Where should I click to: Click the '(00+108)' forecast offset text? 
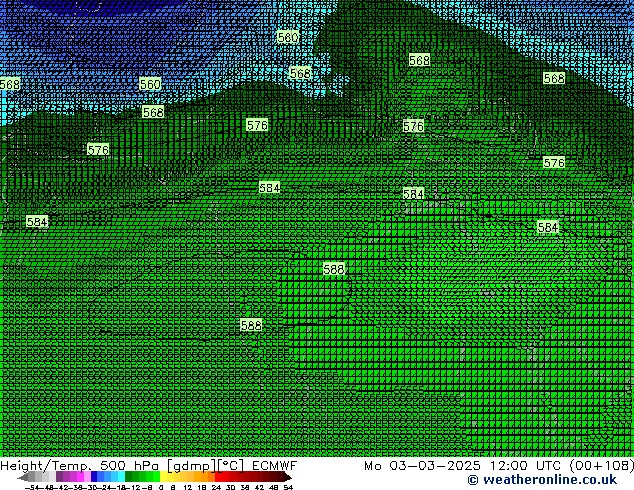click(602, 466)
